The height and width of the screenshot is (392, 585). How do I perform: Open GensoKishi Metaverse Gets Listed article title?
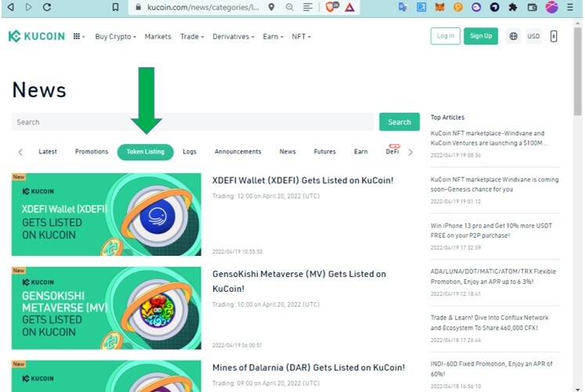299,282
